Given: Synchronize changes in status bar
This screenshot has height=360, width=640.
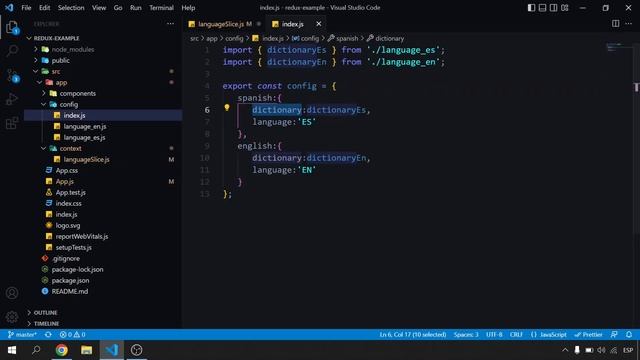Looking at the screenshot, I should tap(48, 334).
